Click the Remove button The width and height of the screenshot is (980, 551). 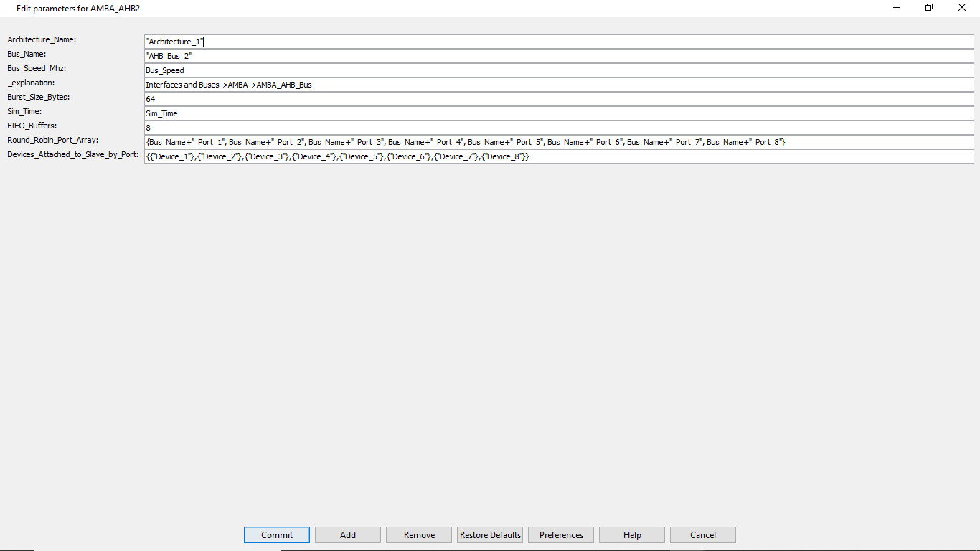tap(419, 534)
